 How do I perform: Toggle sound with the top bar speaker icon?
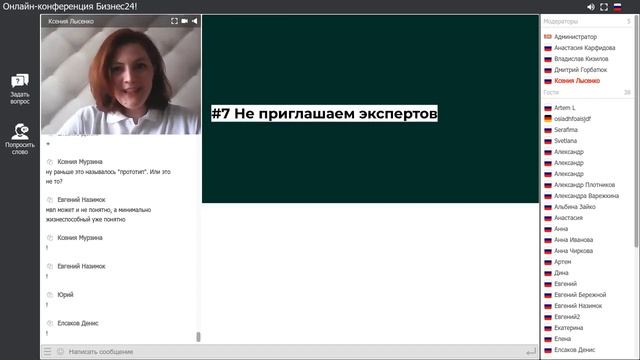tap(591, 7)
